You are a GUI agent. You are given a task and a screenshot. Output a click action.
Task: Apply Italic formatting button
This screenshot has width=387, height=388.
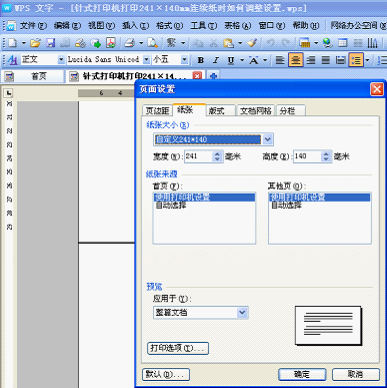point(216,60)
